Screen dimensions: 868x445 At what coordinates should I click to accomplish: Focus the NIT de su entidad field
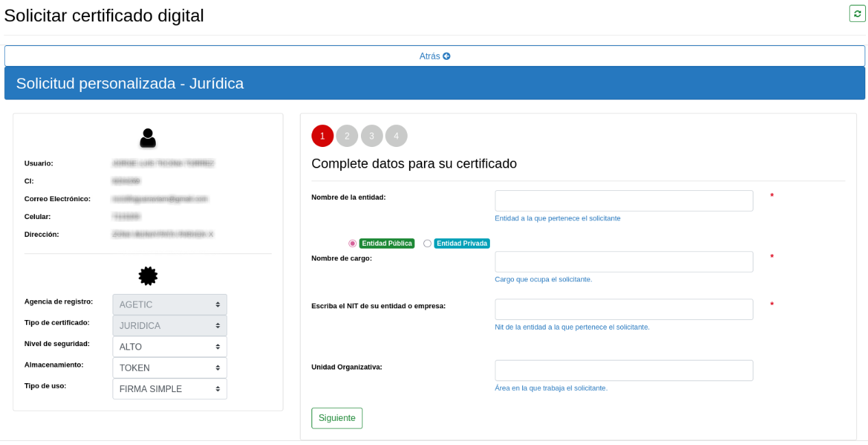[x=624, y=309]
